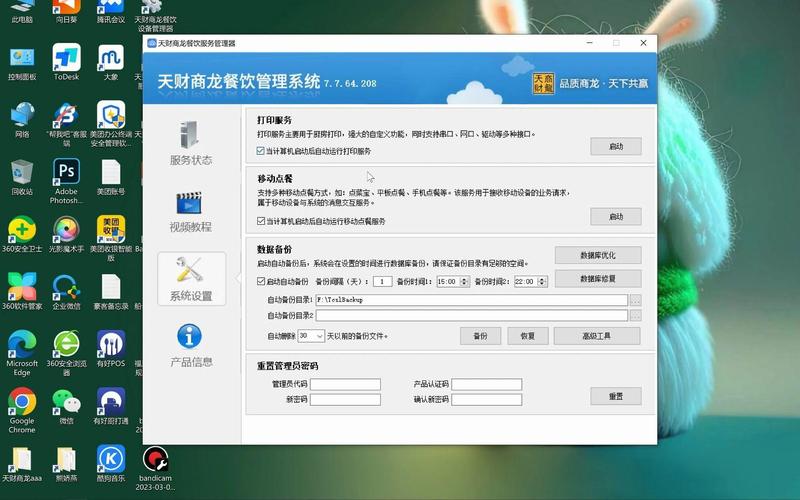800x500 pixels.
Task: Click the 自动备份目录1 path field
Action: [471, 300]
